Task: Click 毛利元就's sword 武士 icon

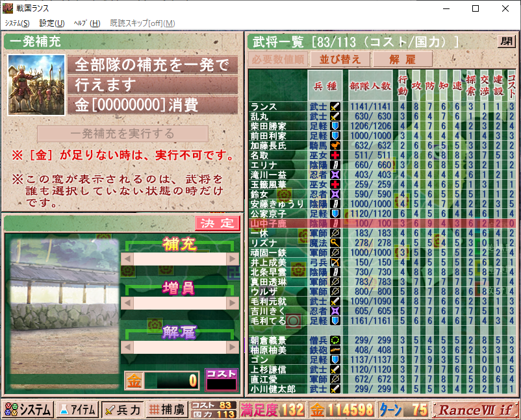Action: click(x=335, y=301)
